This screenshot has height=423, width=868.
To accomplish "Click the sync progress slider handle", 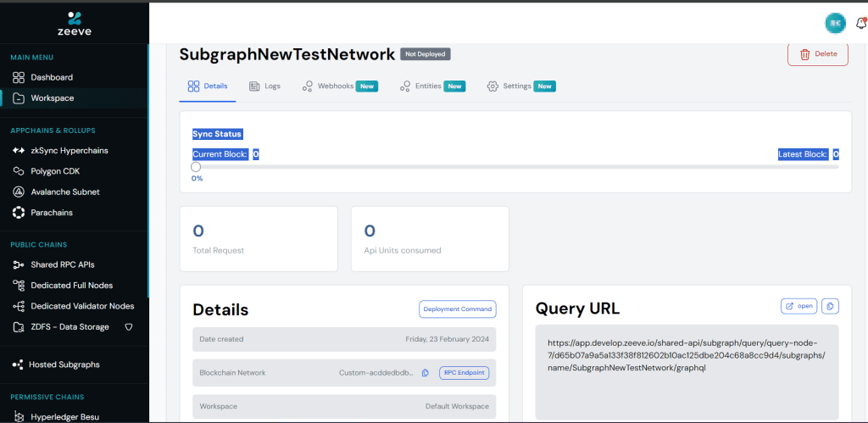I will [x=196, y=167].
